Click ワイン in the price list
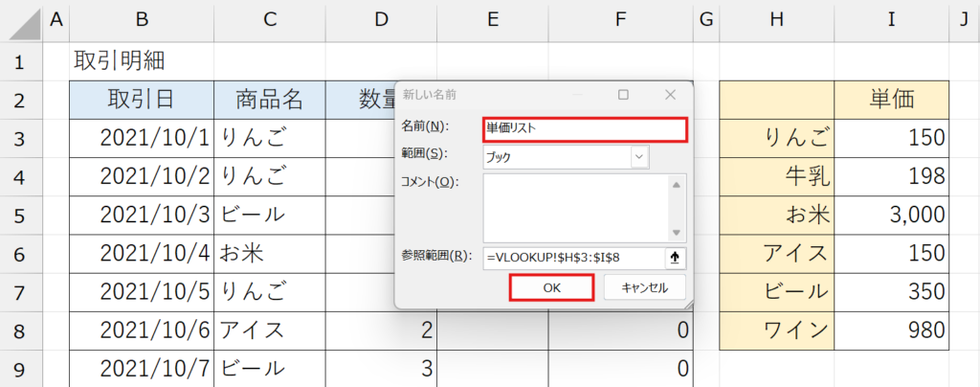Image resolution: width=980 pixels, height=387 pixels. (777, 330)
